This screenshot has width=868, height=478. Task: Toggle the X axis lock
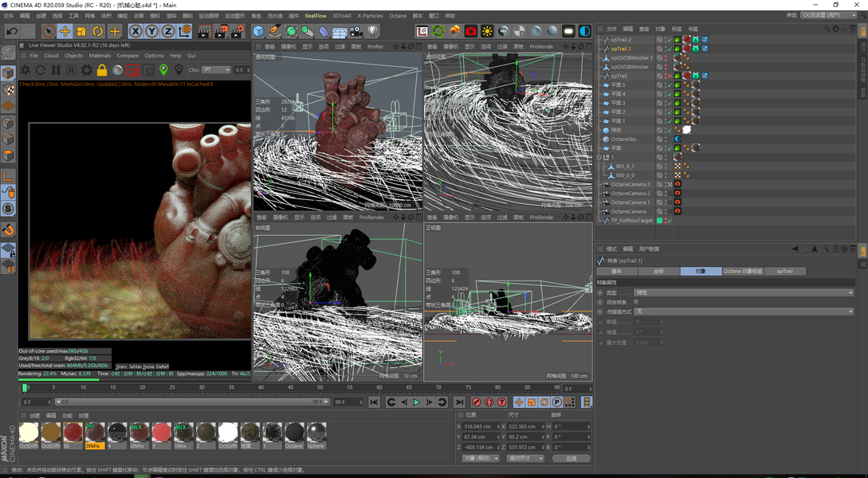pyautogui.click(x=135, y=31)
